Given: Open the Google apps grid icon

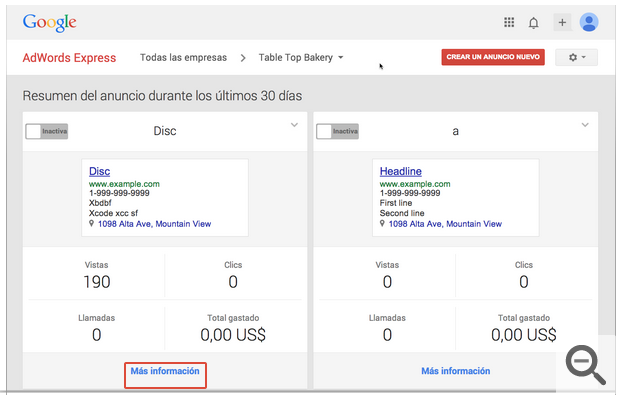Looking at the screenshot, I should [x=509, y=22].
